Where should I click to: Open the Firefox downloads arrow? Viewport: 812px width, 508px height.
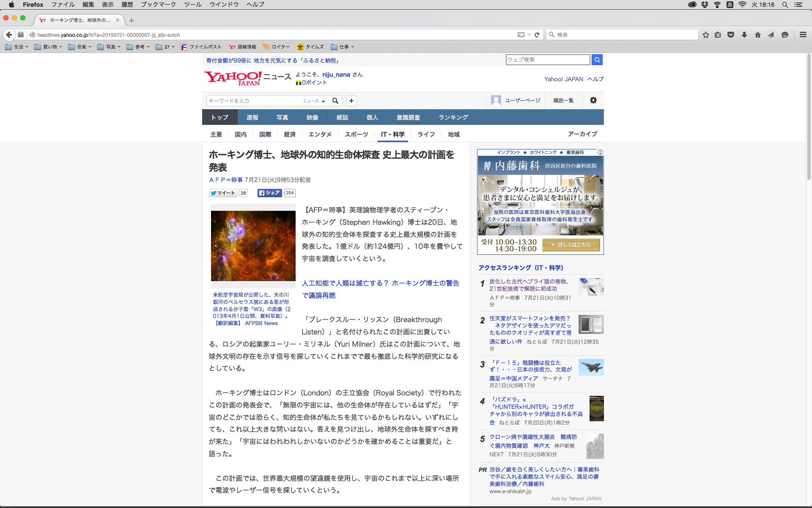744,35
